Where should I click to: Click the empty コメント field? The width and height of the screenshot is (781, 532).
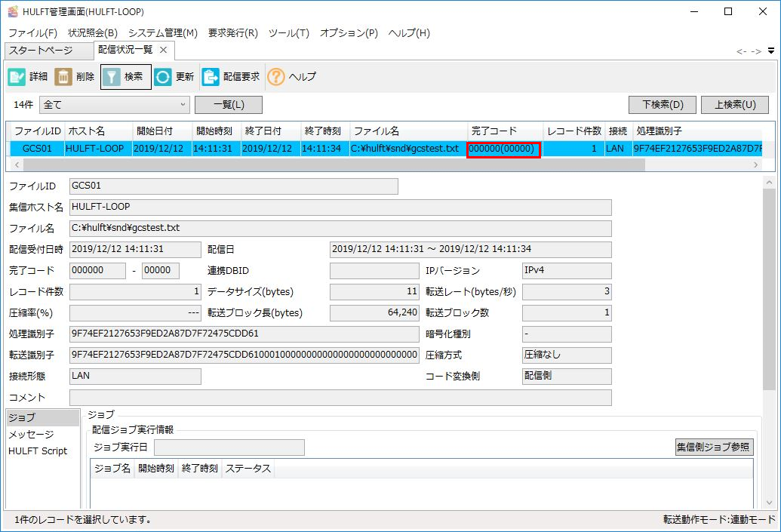click(x=340, y=398)
